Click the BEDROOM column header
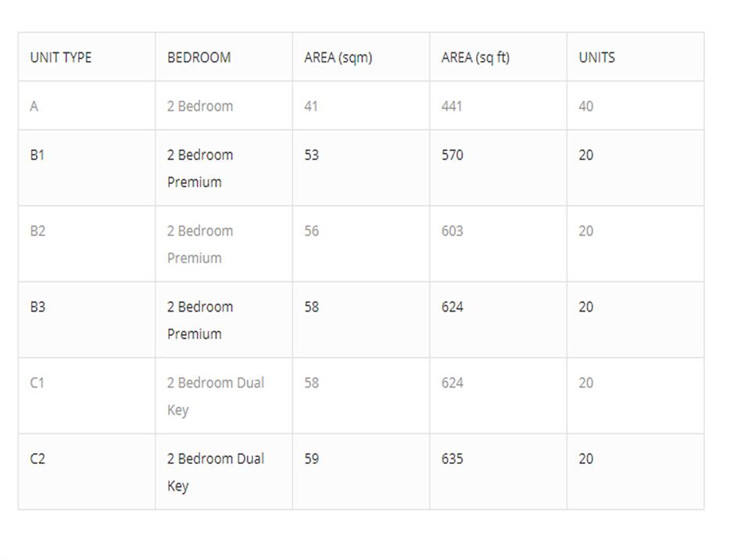The width and height of the screenshot is (737, 560). click(x=199, y=58)
